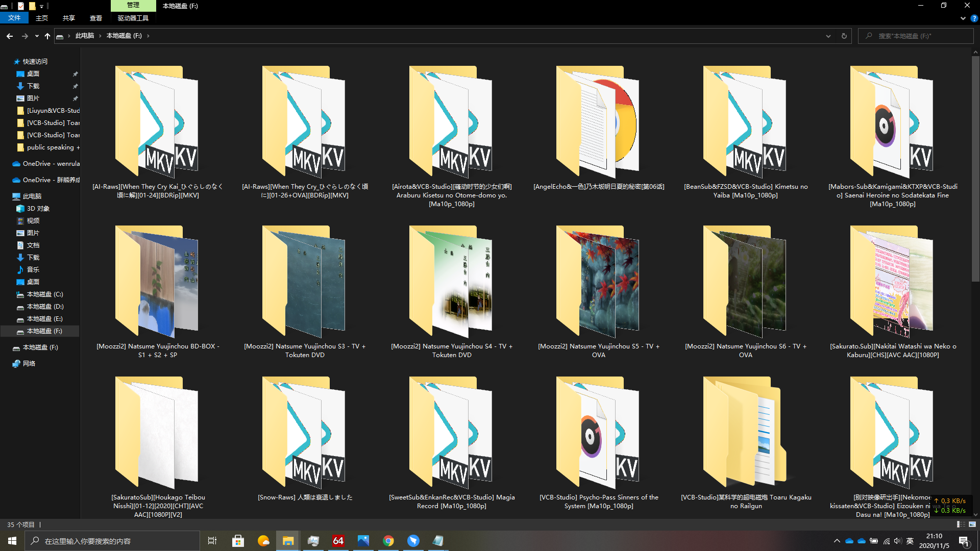The height and width of the screenshot is (551, 980).
Task: Switch to the 查看 ribbon tab
Action: (96, 18)
